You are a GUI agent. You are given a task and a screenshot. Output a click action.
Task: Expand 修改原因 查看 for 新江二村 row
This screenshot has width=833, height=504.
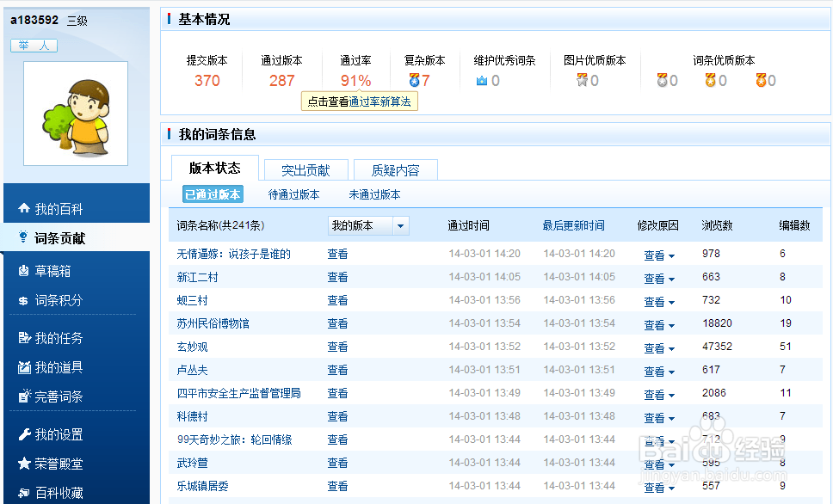coord(659,279)
